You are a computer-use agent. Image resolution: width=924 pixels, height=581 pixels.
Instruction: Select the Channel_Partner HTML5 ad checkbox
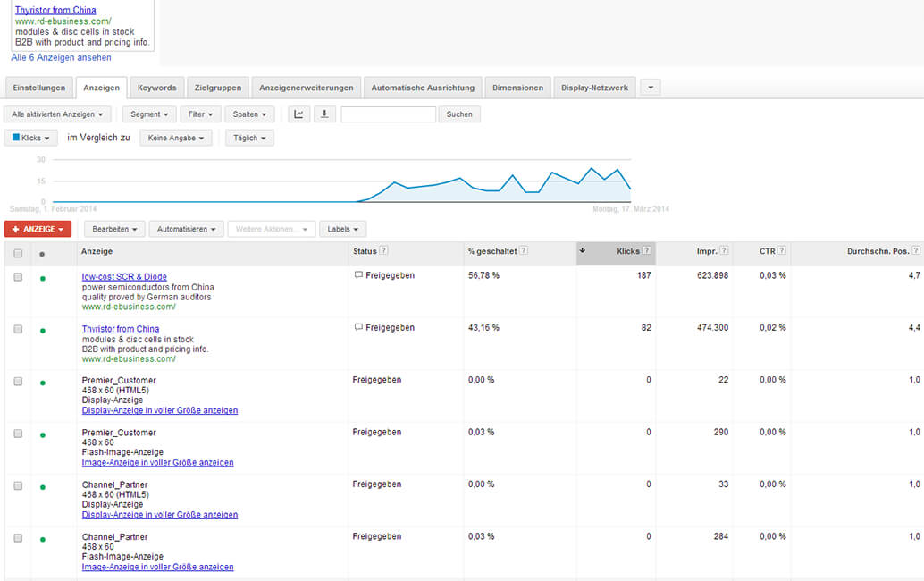[x=18, y=485]
